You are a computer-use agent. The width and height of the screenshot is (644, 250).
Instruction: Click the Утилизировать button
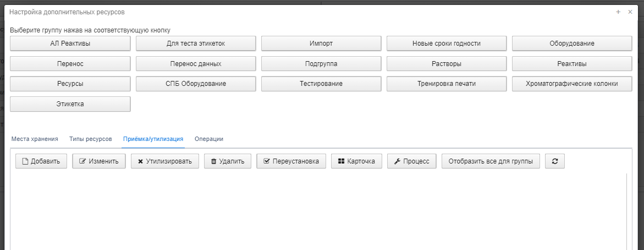tap(164, 161)
